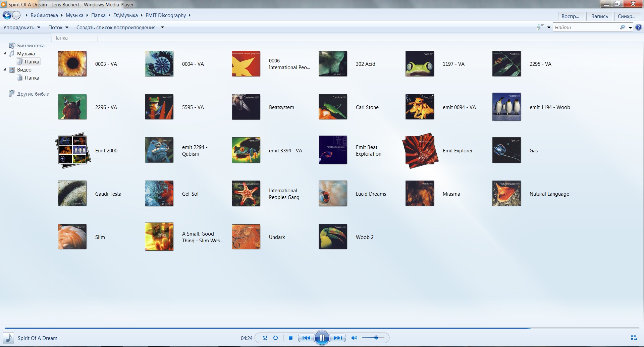The width and height of the screenshot is (644, 347).
Task: Select the Beatsystem album cover
Action: (x=246, y=107)
